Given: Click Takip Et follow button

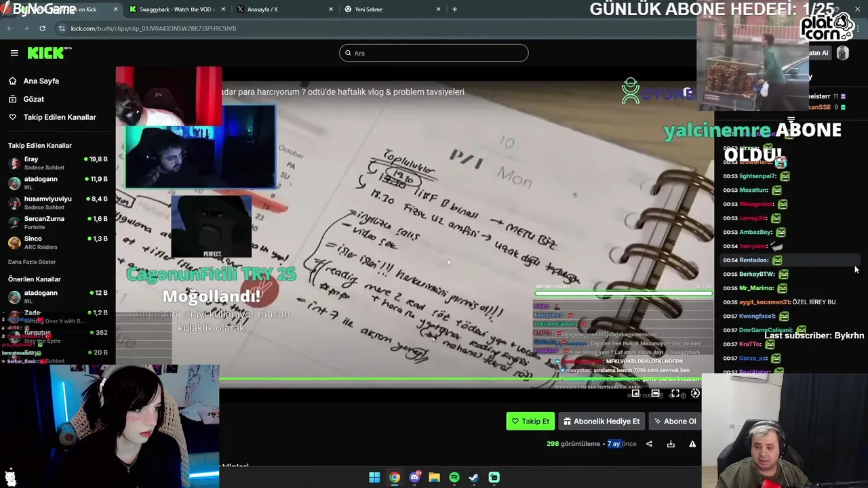Looking at the screenshot, I should coord(530,422).
